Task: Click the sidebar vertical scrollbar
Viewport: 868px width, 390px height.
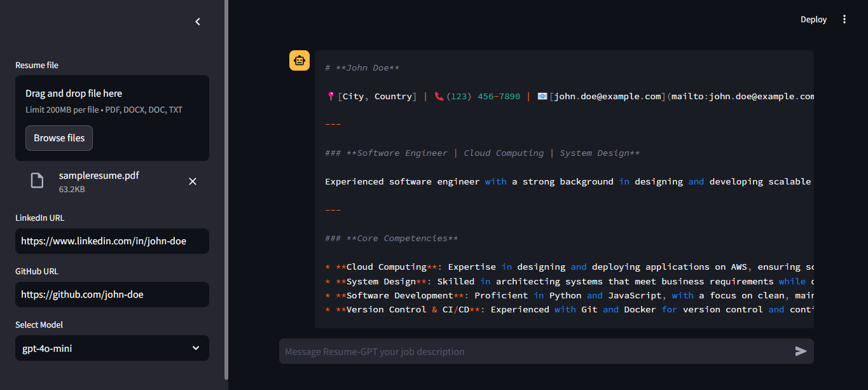Action: (x=226, y=190)
